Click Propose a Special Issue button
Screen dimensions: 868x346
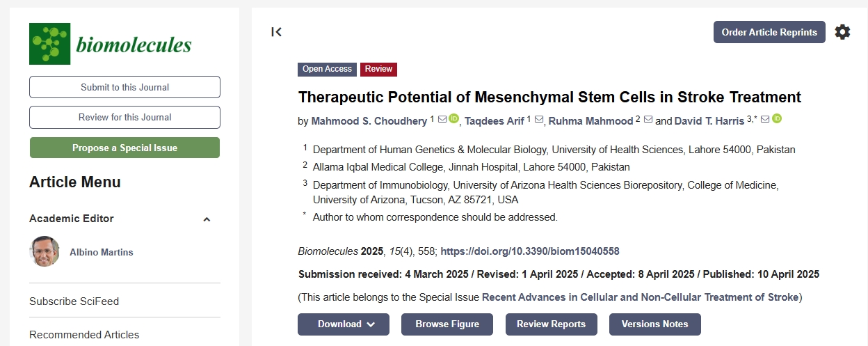coord(124,148)
